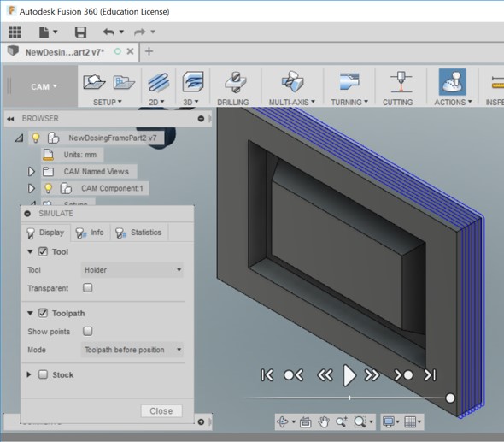Open the Display Settings monitor icon
This screenshot has height=442, width=504.
[x=389, y=422]
